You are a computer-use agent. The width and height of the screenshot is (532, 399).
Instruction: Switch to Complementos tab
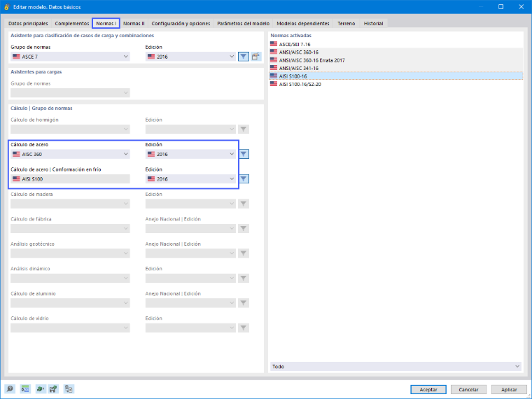[72, 23]
